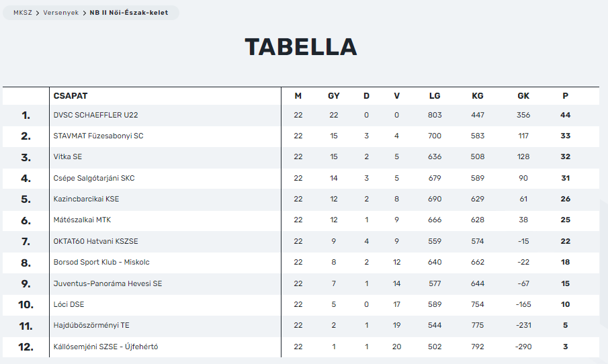The image size is (608, 364).
Task: Click chevron arrow after MKSZ breadcrumb
Action: [x=38, y=13]
